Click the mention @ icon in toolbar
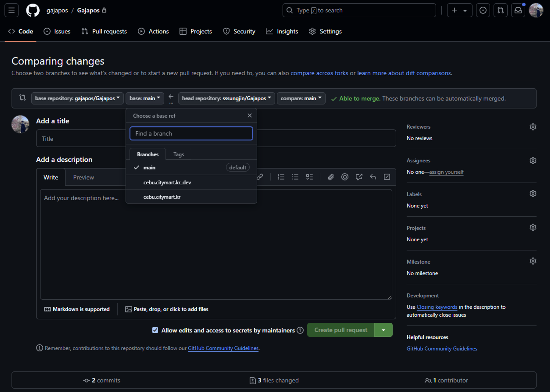Screen dimensions: 550x392 point(345,177)
